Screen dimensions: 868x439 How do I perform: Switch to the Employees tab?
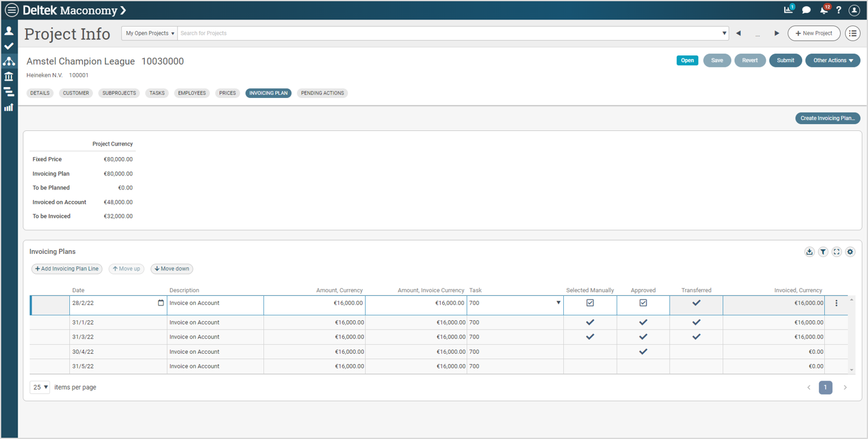[192, 93]
